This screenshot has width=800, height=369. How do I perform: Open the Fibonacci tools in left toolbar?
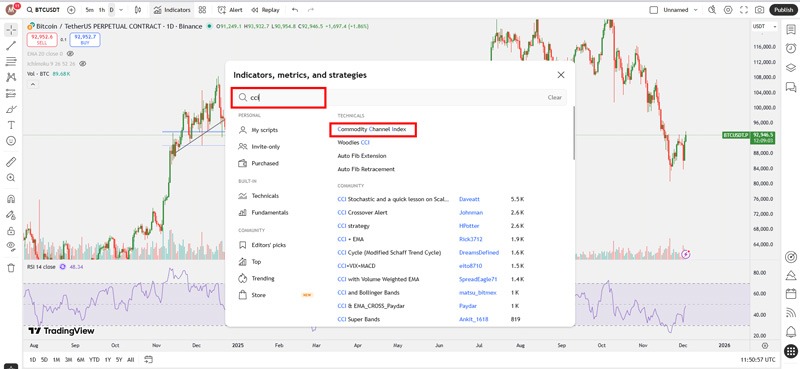pos(11,61)
